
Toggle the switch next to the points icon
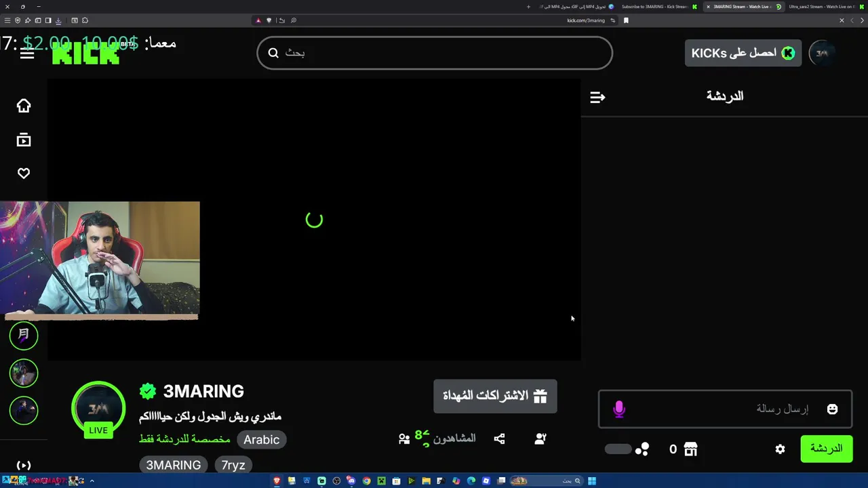tap(618, 449)
